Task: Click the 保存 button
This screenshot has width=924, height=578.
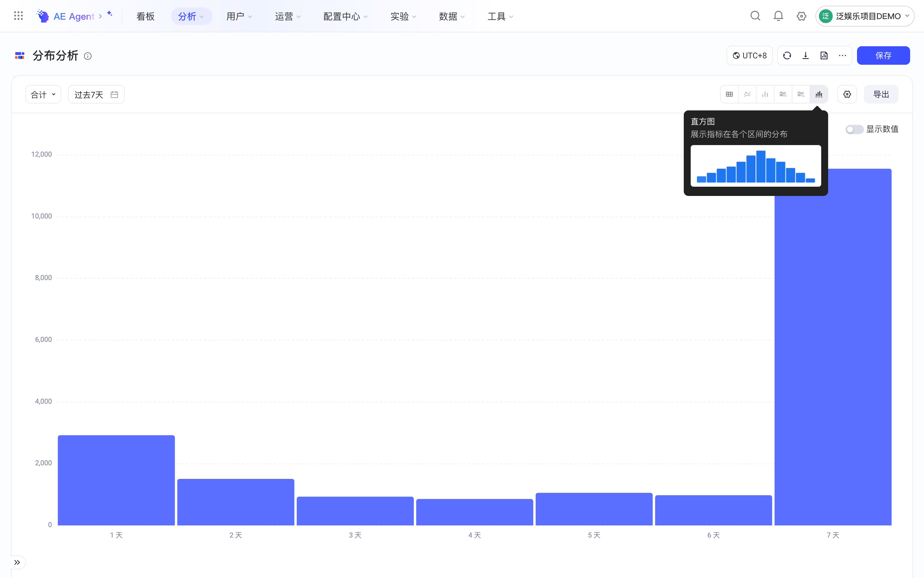Action: [883, 56]
